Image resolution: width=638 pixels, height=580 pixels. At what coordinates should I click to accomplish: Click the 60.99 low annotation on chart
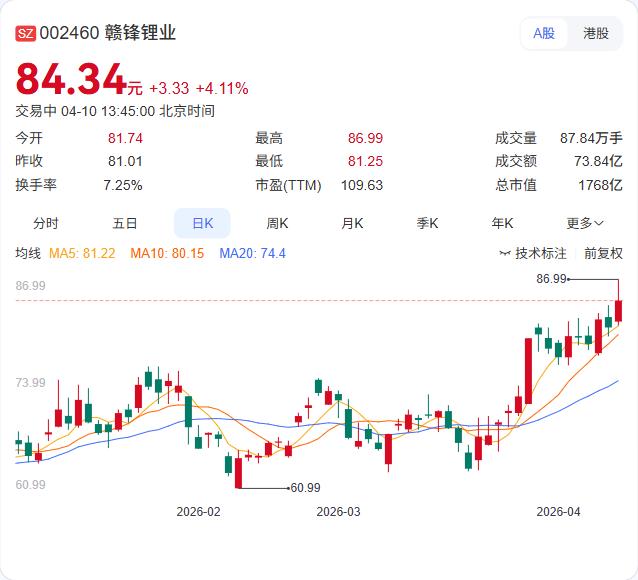306,487
